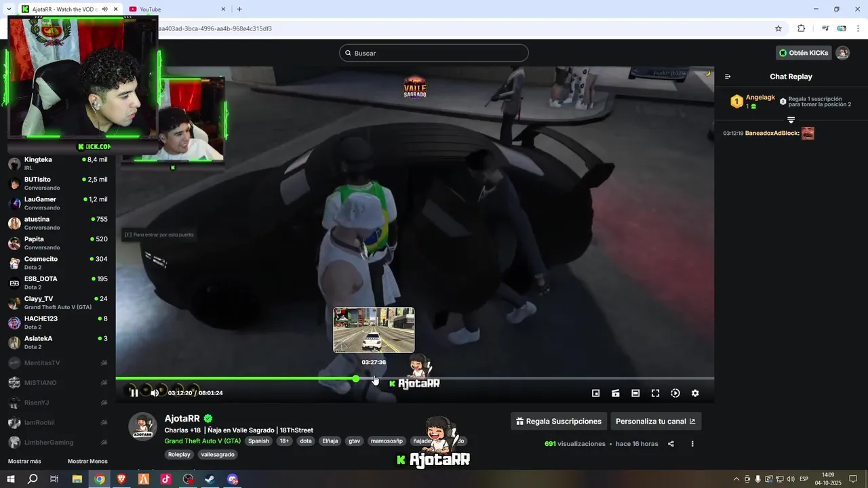868x488 pixels.
Task: Bookmark this page with star icon
Action: pos(778,28)
